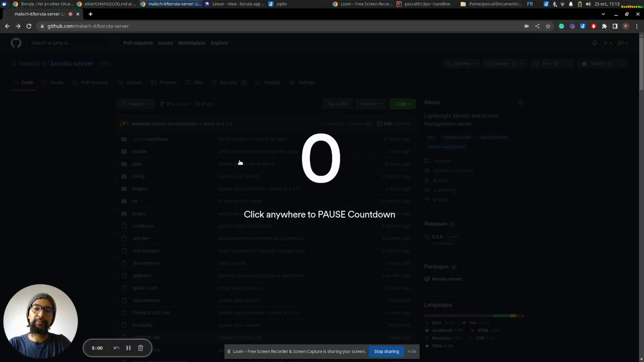
Task: Open the Dockerfile file
Action: [142, 325]
